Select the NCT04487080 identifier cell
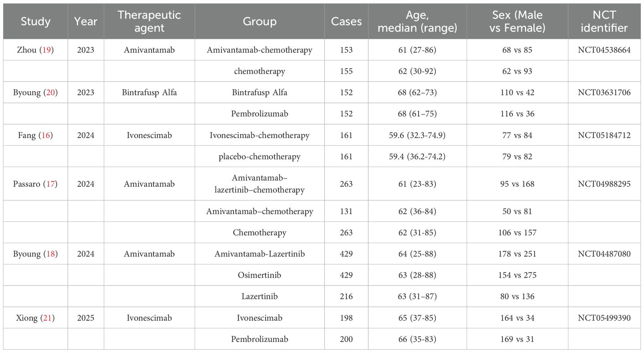This screenshot has width=644, height=353. [604, 254]
